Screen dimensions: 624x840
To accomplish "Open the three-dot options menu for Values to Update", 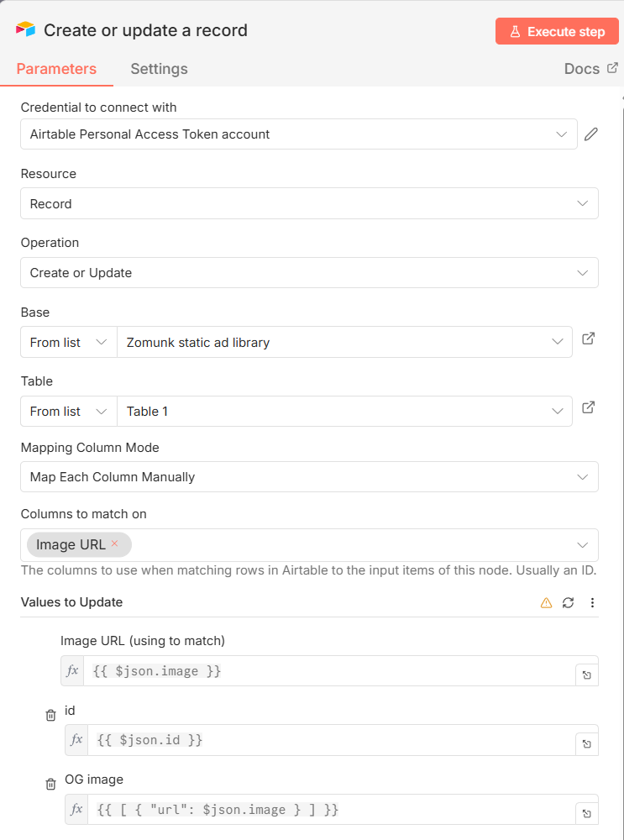I will pos(592,602).
